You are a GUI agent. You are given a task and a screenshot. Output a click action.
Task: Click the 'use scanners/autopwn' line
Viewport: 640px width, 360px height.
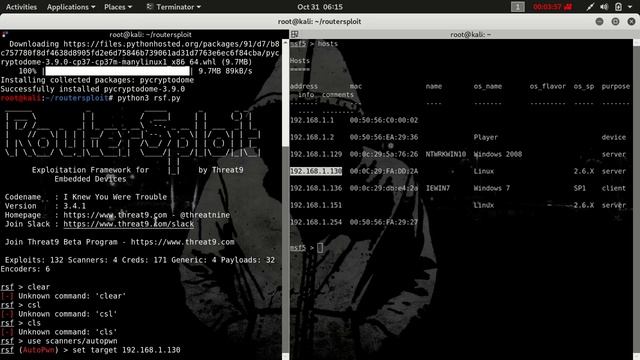point(59,341)
